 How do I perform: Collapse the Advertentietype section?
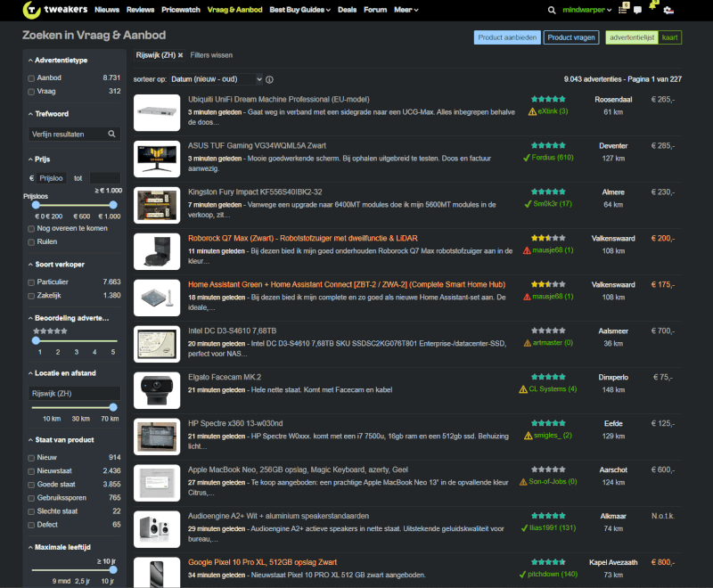(x=58, y=60)
